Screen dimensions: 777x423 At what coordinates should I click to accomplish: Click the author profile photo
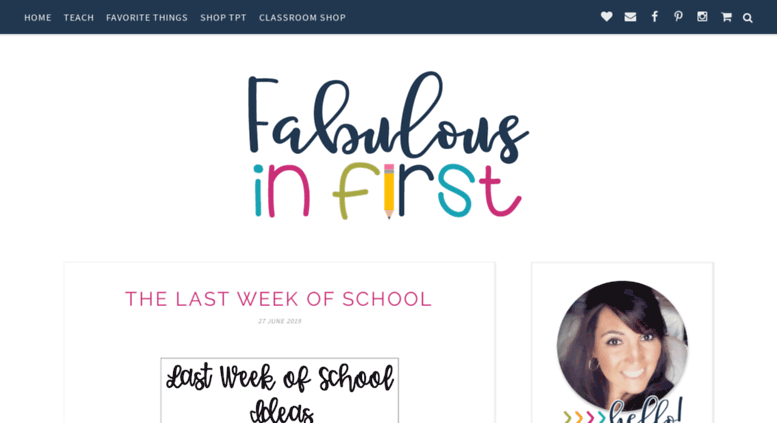[622, 346]
